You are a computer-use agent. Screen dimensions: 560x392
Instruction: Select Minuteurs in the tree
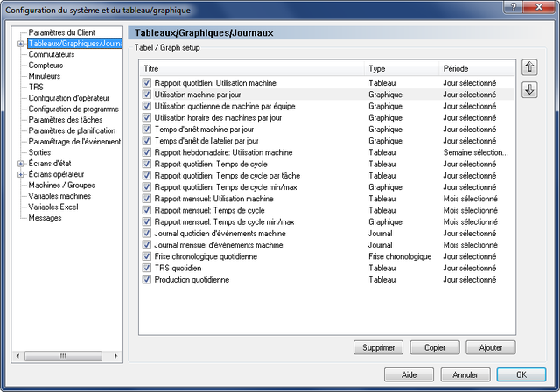click(x=45, y=76)
